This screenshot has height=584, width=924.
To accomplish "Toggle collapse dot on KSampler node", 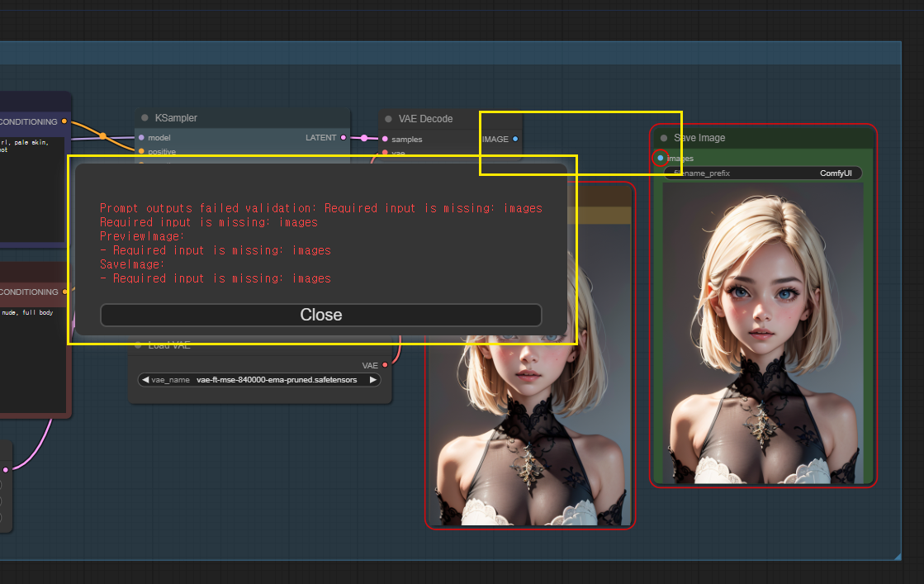I will tap(145, 118).
